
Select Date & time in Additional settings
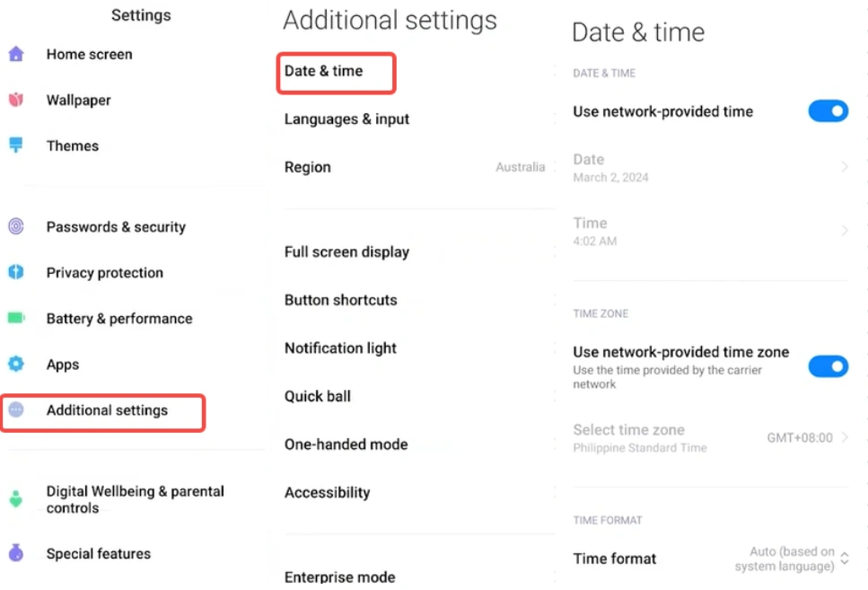[x=324, y=71]
